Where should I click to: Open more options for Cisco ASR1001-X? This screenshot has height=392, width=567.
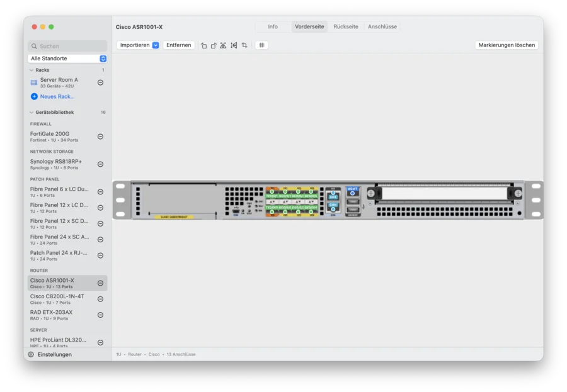coord(101,283)
